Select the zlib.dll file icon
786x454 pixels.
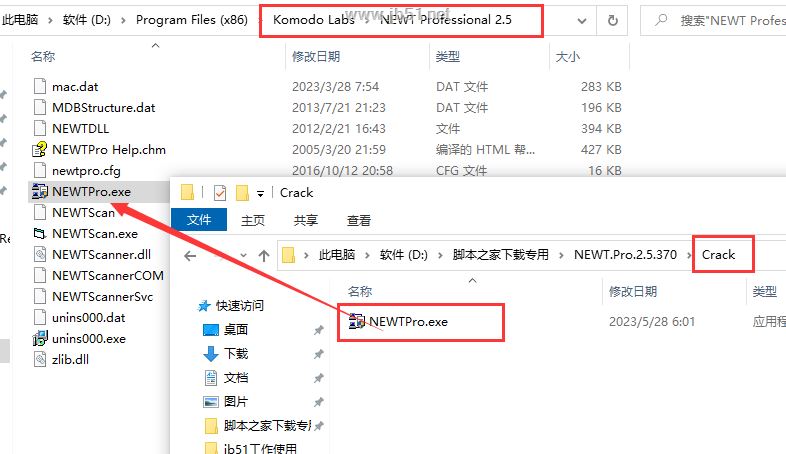40,359
